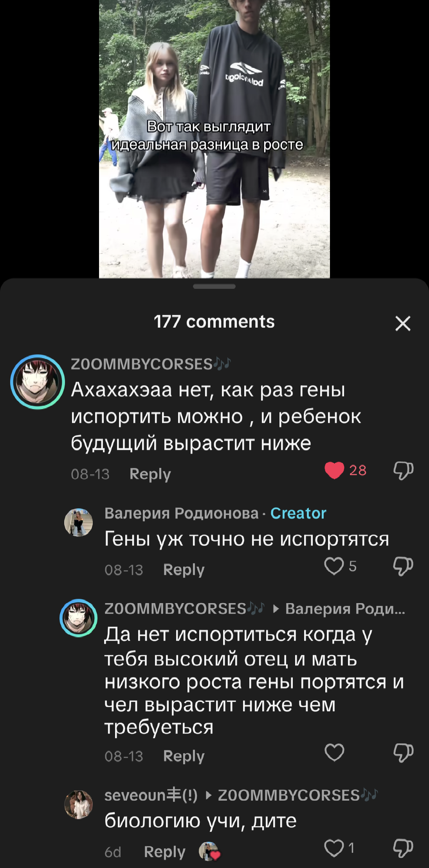Reply to seveoun's 6d comment

pos(165,852)
